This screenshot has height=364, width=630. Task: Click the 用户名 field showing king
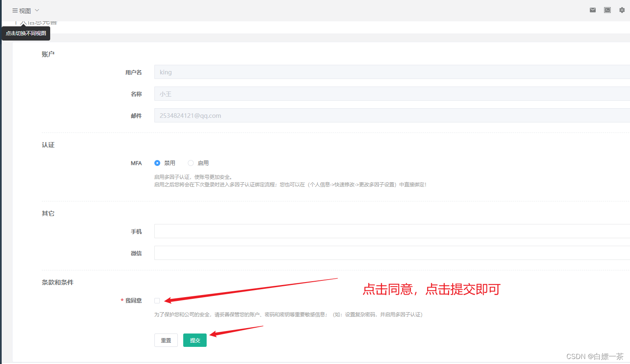(x=392, y=72)
